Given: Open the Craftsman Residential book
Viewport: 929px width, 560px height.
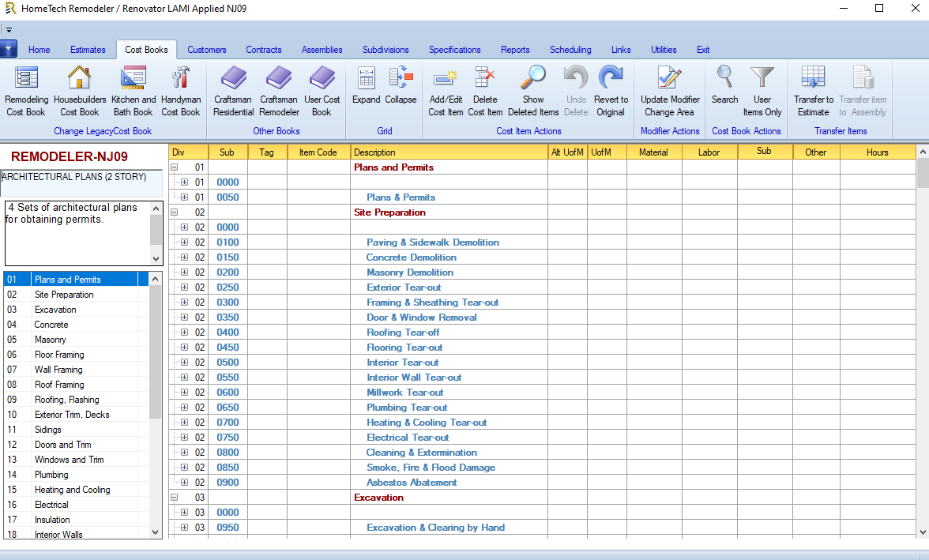Looking at the screenshot, I should 234,91.
